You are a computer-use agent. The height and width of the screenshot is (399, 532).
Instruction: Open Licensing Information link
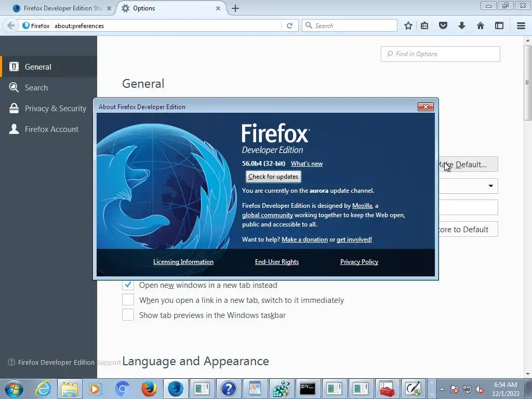coord(183,262)
